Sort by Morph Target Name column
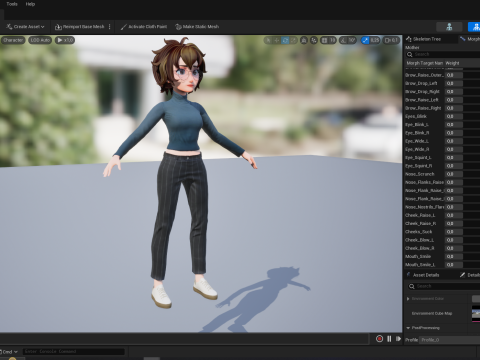 [x=424, y=63]
